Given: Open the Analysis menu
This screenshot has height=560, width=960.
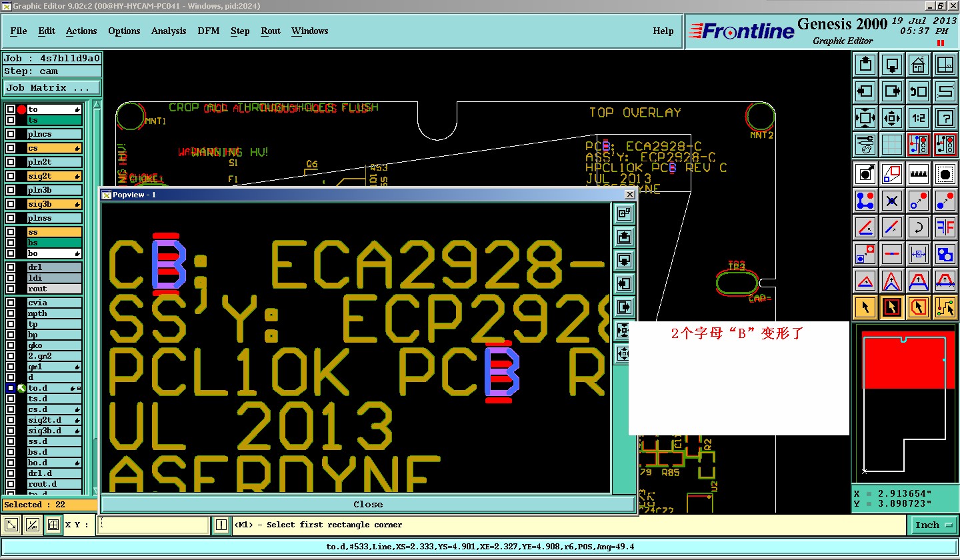Looking at the screenshot, I should pos(169,31).
